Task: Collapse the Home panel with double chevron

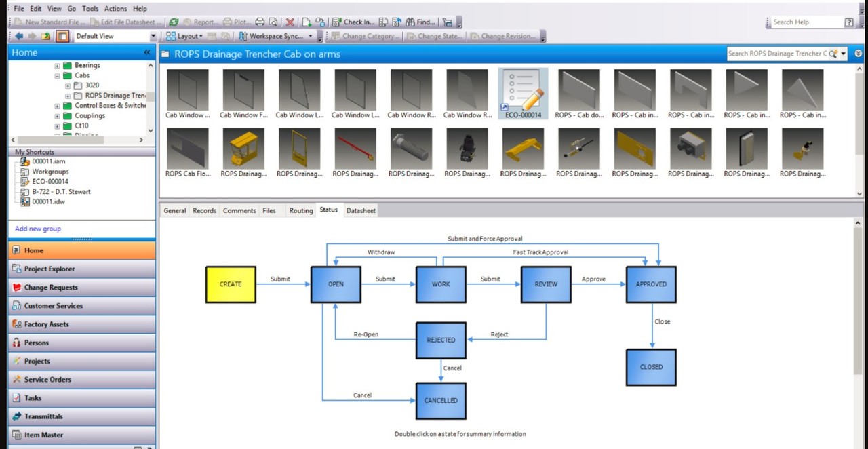Action: click(x=147, y=52)
